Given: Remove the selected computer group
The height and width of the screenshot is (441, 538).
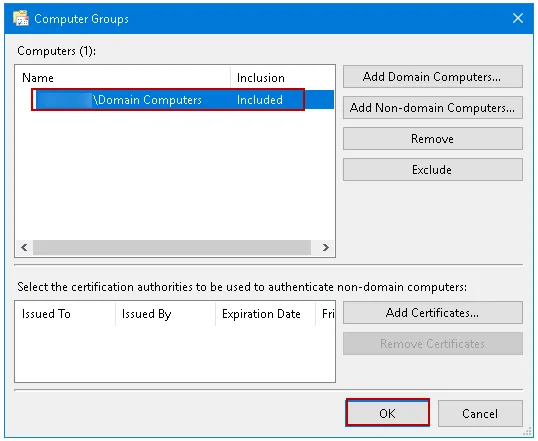Looking at the screenshot, I should coord(433,139).
